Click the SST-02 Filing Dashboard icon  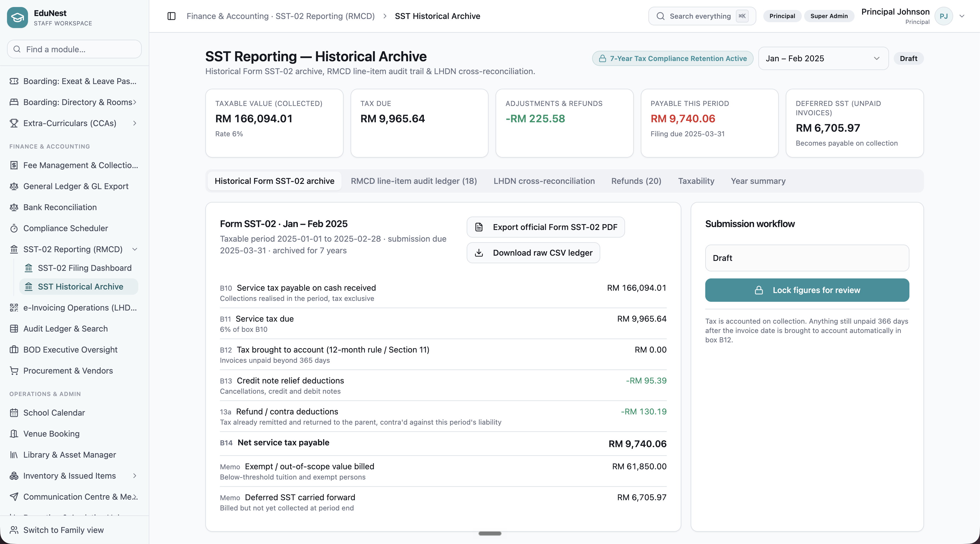point(29,268)
